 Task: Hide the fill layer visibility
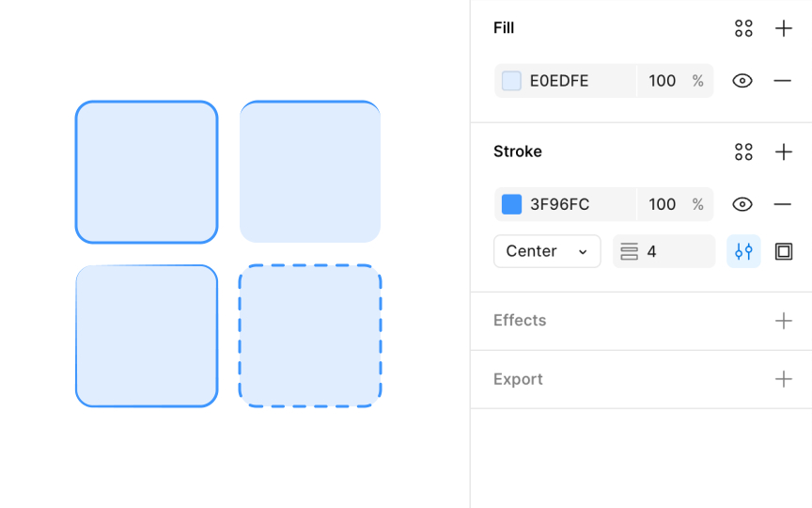click(x=742, y=81)
